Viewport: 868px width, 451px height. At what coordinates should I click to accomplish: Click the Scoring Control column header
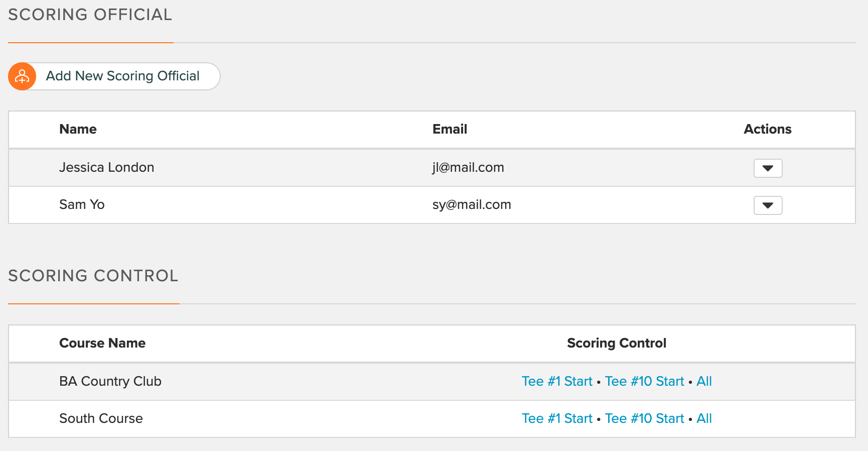point(617,343)
